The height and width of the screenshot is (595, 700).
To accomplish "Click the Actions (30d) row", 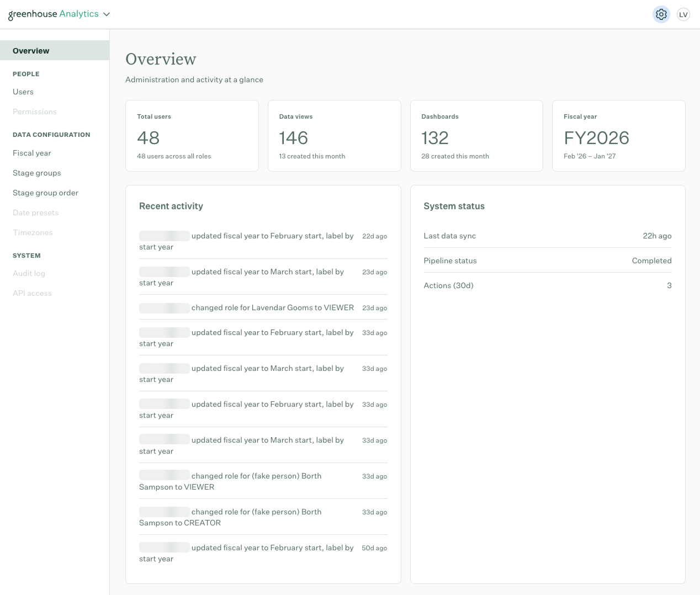I will click(x=548, y=285).
